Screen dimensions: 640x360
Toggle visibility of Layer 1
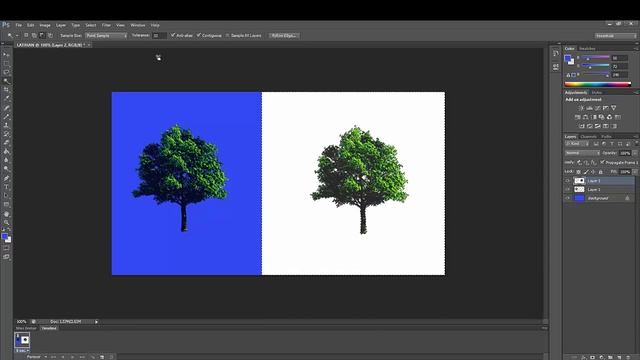tap(567, 189)
